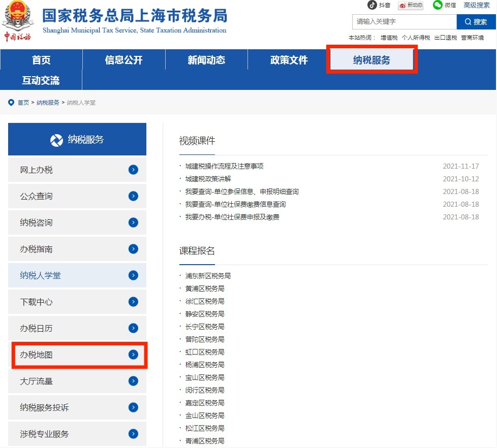This screenshot has width=497, height=448.
Task: Click arrow icon beside 网上办税
Action: coord(133,170)
